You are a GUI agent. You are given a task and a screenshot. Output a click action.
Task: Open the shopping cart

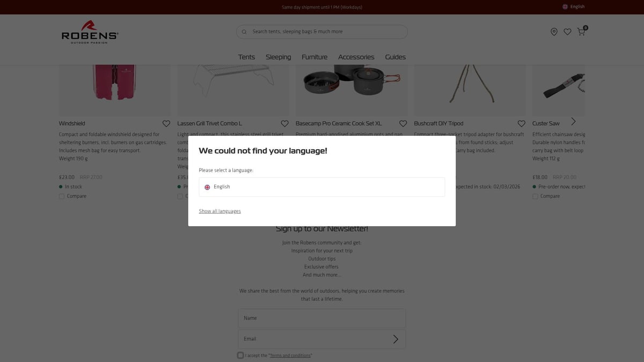pyautogui.click(x=581, y=32)
